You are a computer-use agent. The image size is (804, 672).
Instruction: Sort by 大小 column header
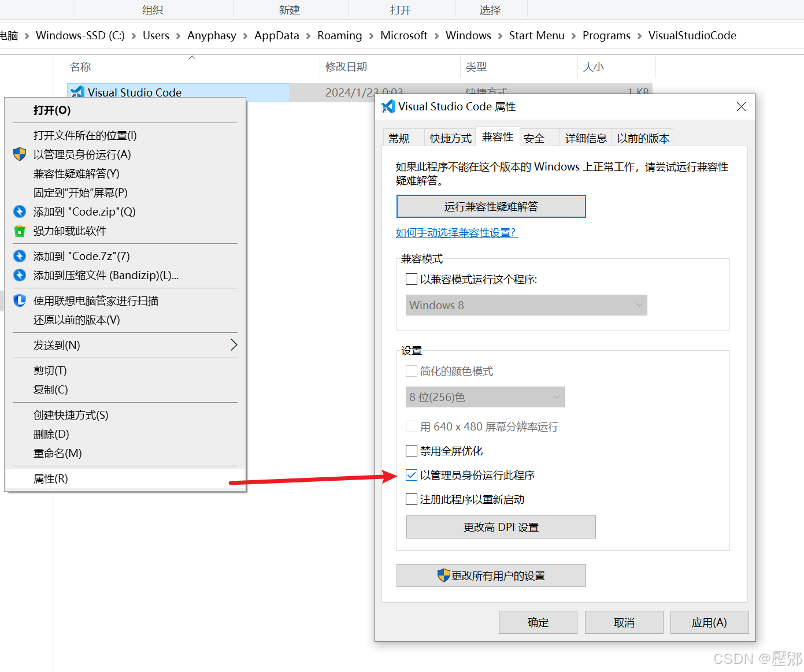(617, 66)
